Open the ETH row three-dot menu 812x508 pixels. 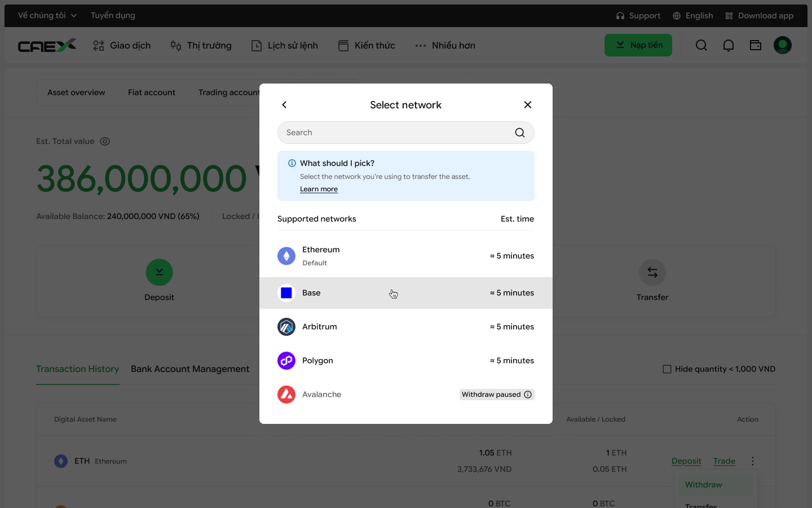tap(753, 461)
